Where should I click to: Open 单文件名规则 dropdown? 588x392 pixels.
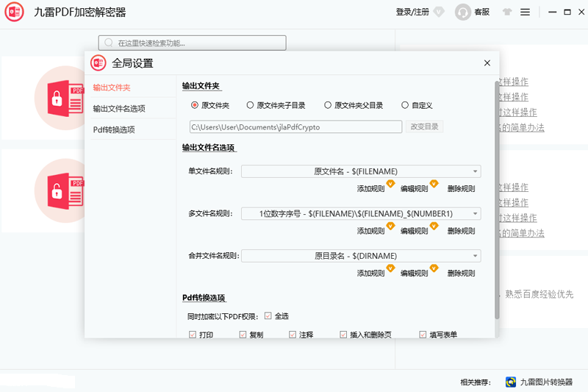(361, 171)
